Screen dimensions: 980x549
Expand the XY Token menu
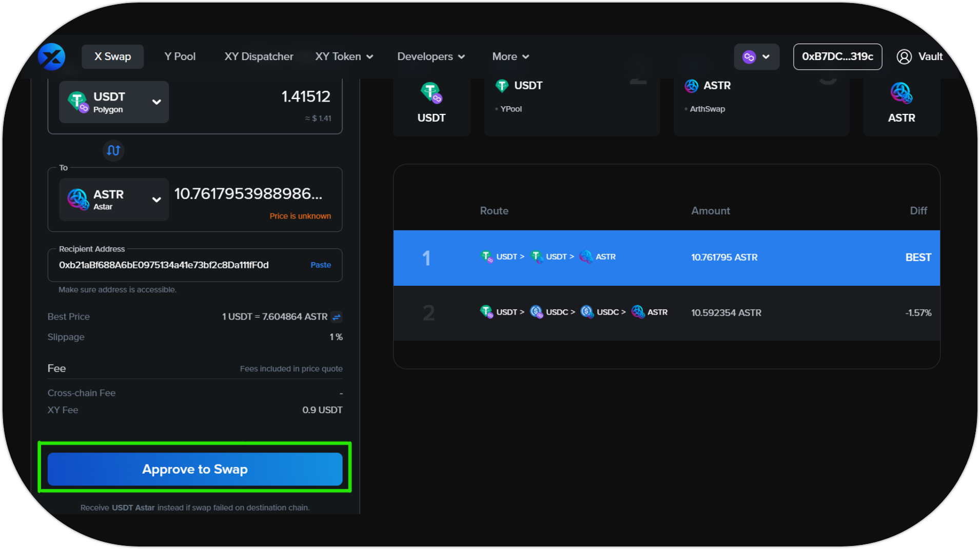(x=344, y=56)
